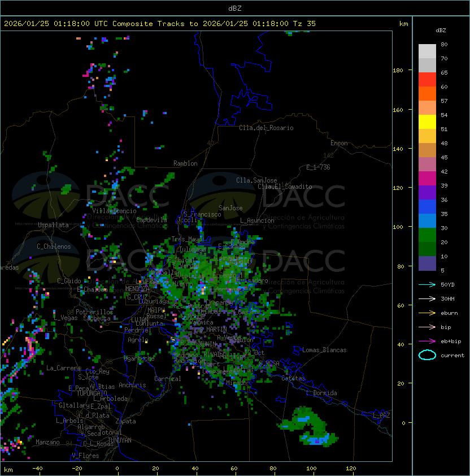Click the '-40' tick on bottom axis
Viewport: 470px width, 476px height.
[x=37, y=469]
